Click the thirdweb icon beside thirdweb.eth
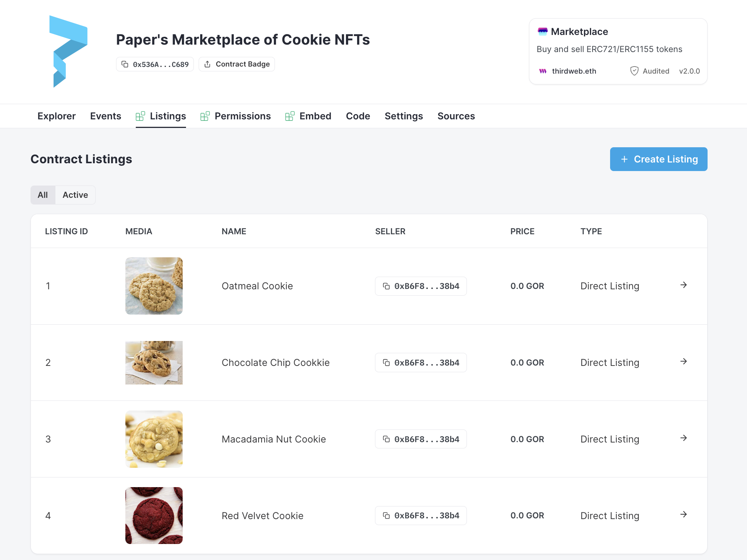 click(543, 71)
